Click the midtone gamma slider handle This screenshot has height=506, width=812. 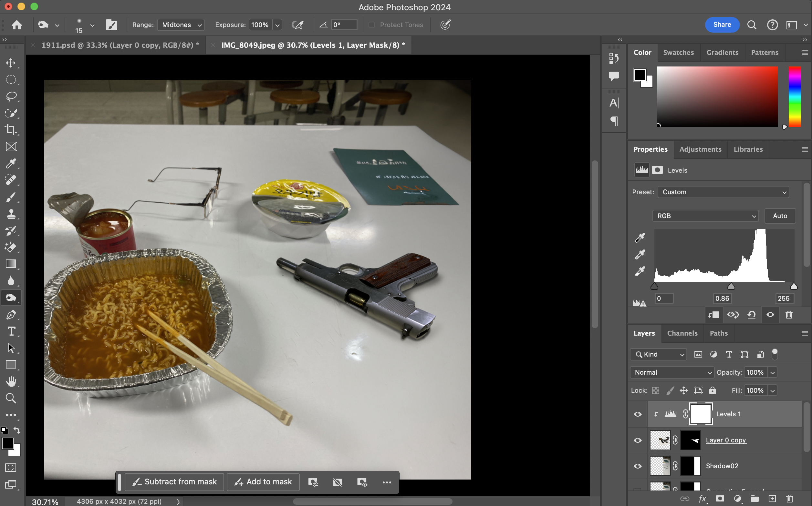point(731,287)
